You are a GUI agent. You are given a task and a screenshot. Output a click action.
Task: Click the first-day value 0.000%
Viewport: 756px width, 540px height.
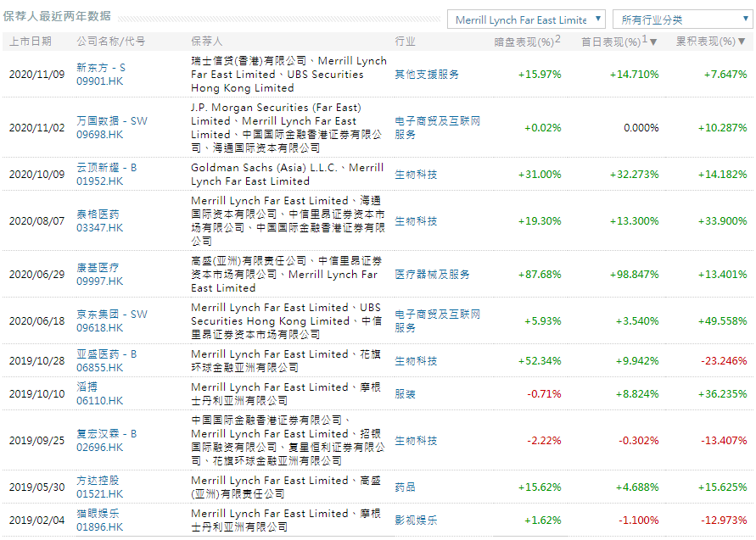(641, 128)
